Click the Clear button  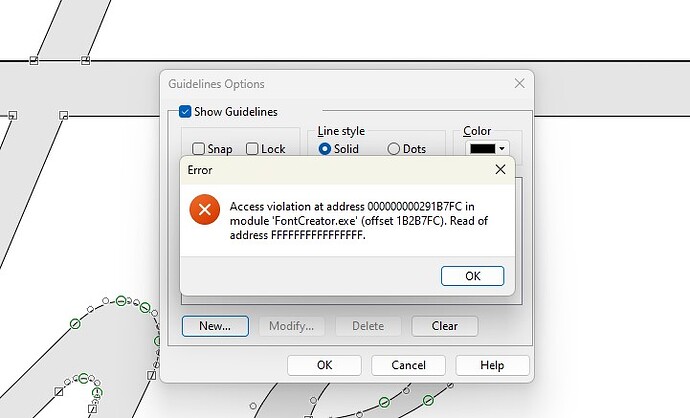click(x=444, y=326)
